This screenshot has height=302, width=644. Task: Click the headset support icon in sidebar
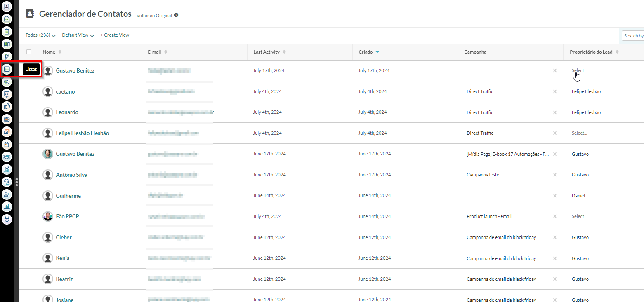click(x=7, y=182)
